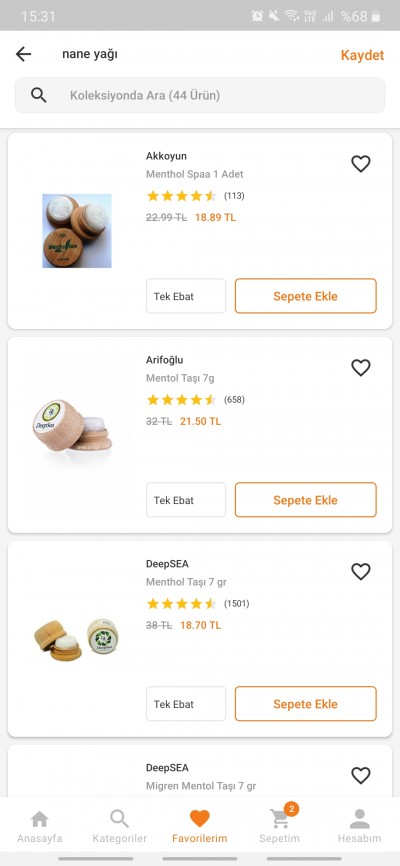Switch to the Favorilerim tab
This screenshot has height=866, width=400.
pos(199,826)
